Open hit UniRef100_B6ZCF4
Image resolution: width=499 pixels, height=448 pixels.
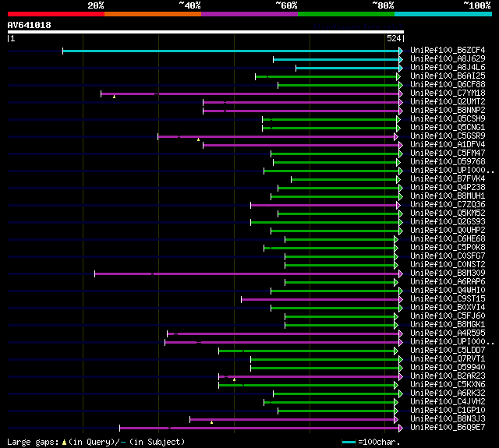click(x=448, y=50)
